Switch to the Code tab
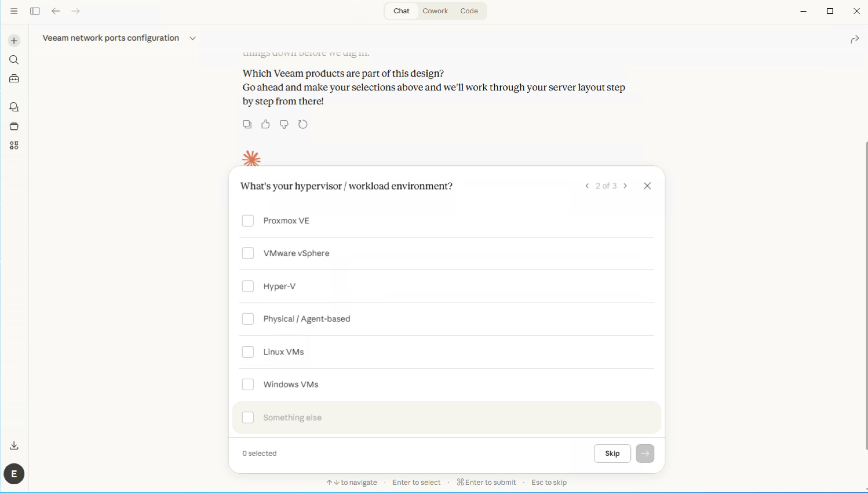This screenshot has width=868, height=493. 469,11
